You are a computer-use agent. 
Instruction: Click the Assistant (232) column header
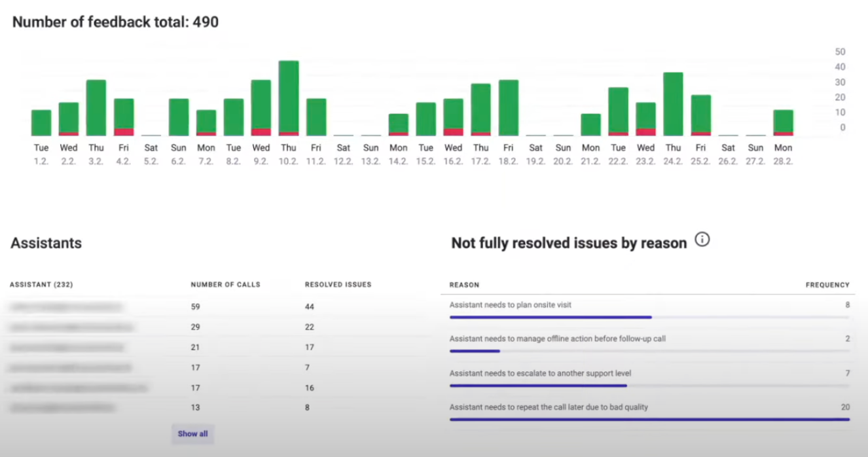[41, 285]
